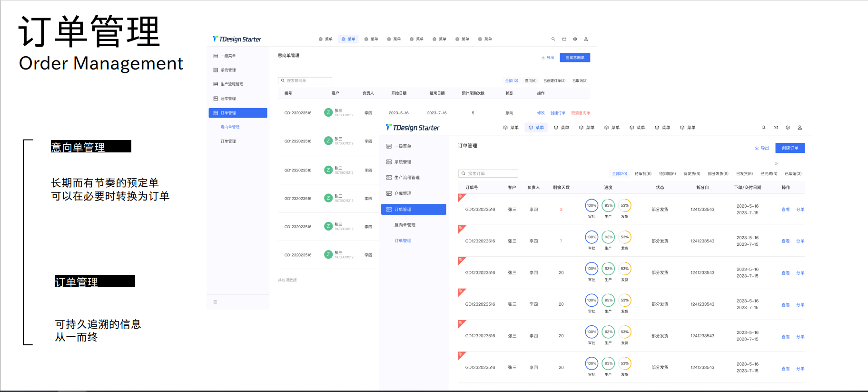Expand more tabs with double chevron
The width and height of the screenshot is (868, 392).
pos(776,164)
